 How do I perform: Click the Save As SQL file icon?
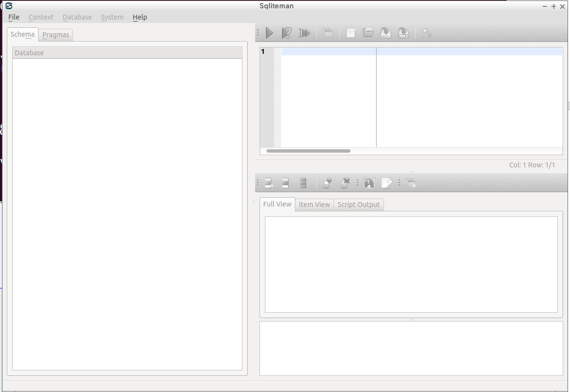click(403, 33)
